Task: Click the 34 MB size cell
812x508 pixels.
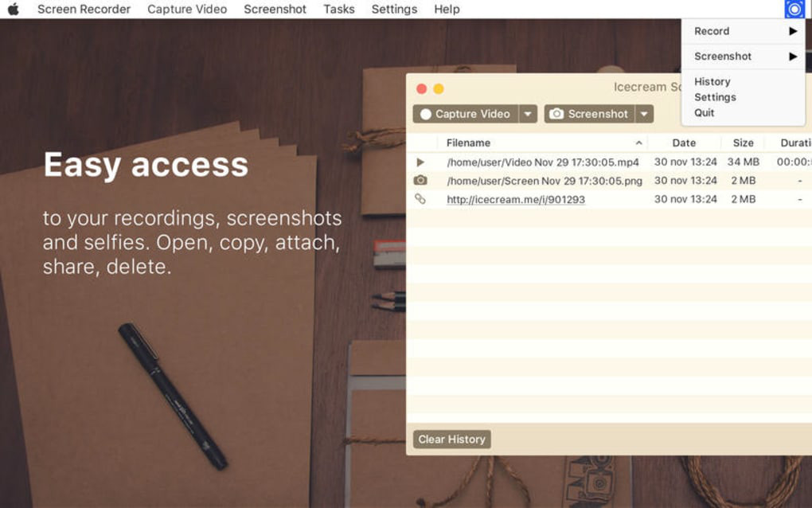Action: click(743, 162)
